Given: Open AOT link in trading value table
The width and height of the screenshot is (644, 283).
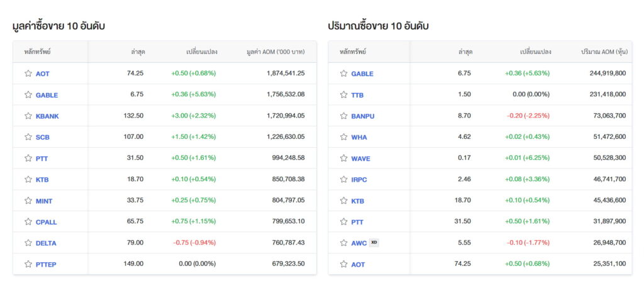Looking at the screenshot, I should [43, 74].
